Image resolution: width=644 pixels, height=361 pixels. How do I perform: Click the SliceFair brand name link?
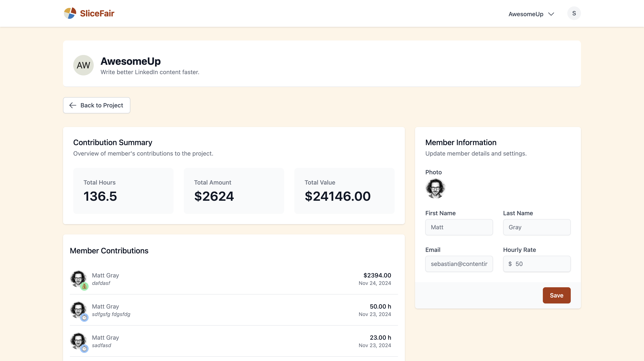pos(97,13)
